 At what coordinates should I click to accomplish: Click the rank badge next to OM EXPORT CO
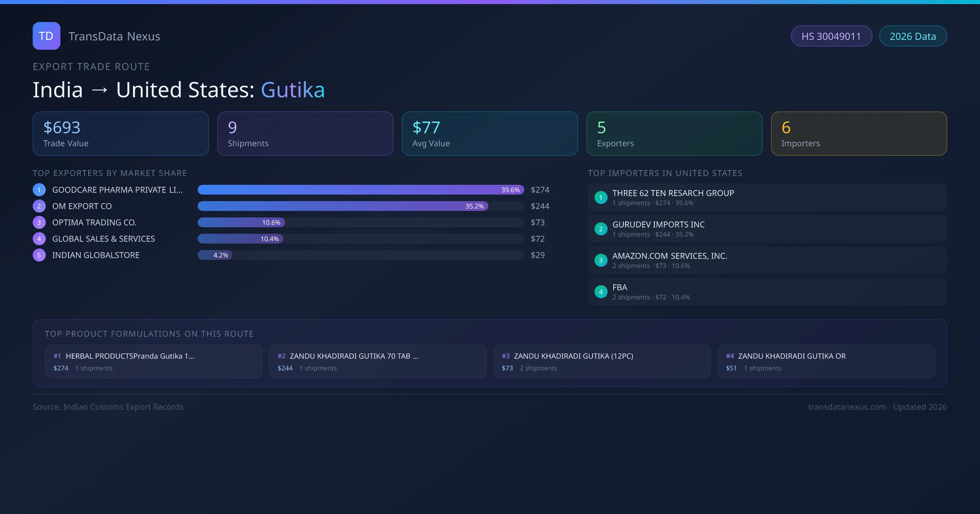tap(39, 206)
